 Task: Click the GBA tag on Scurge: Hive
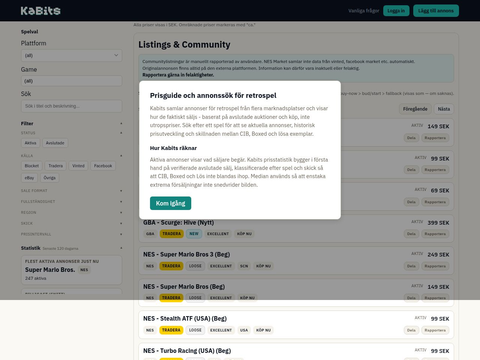[x=150, y=234]
